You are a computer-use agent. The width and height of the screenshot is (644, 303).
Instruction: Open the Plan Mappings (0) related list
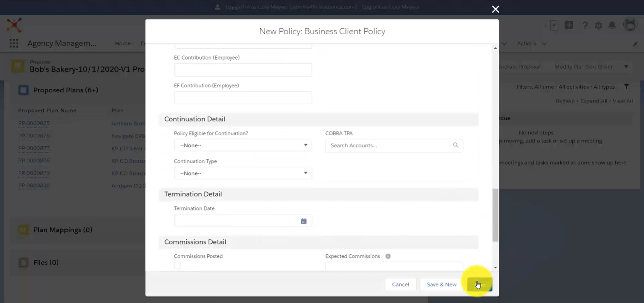[x=63, y=230]
